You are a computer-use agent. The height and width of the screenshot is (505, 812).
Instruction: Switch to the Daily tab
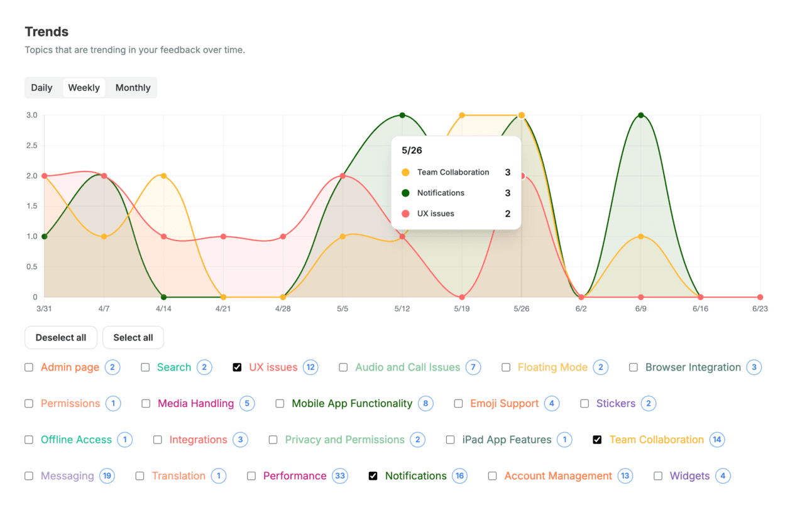[41, 87]
